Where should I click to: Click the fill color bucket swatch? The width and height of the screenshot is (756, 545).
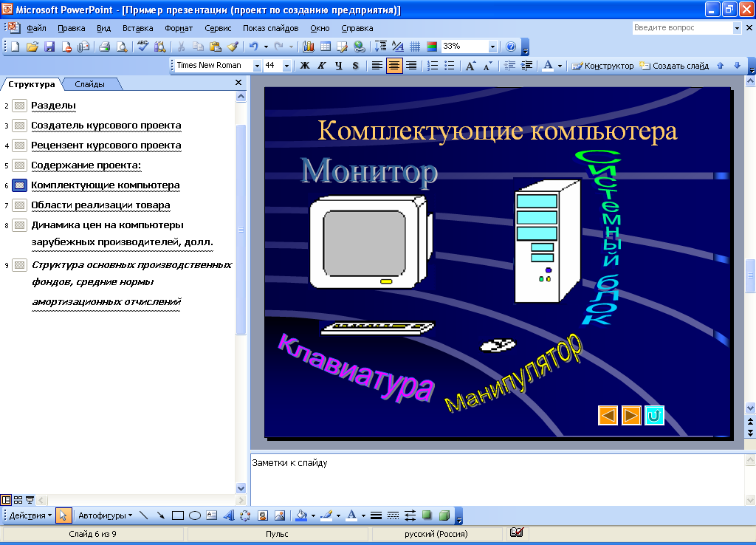[x=302, y=515]
